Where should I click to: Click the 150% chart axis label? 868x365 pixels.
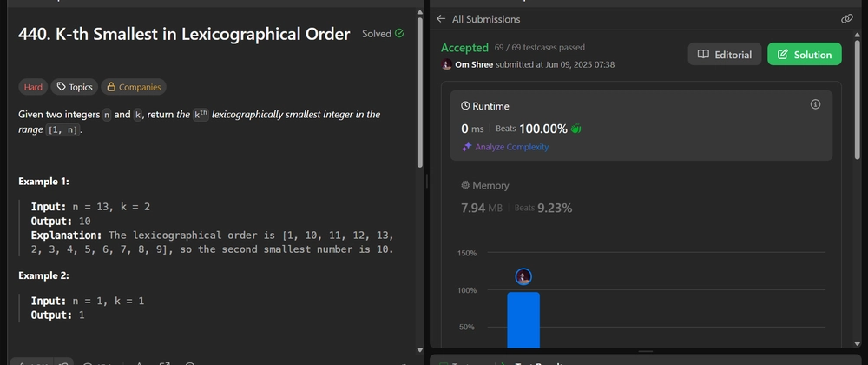click(x=467, y=253)
